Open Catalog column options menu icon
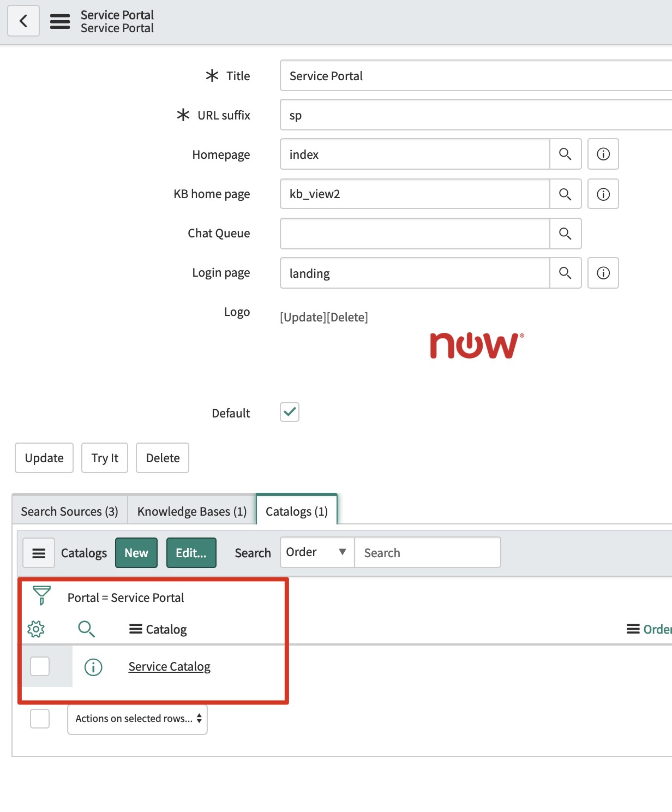The width and height of the screenshot is (672, 812). (136, 629)
